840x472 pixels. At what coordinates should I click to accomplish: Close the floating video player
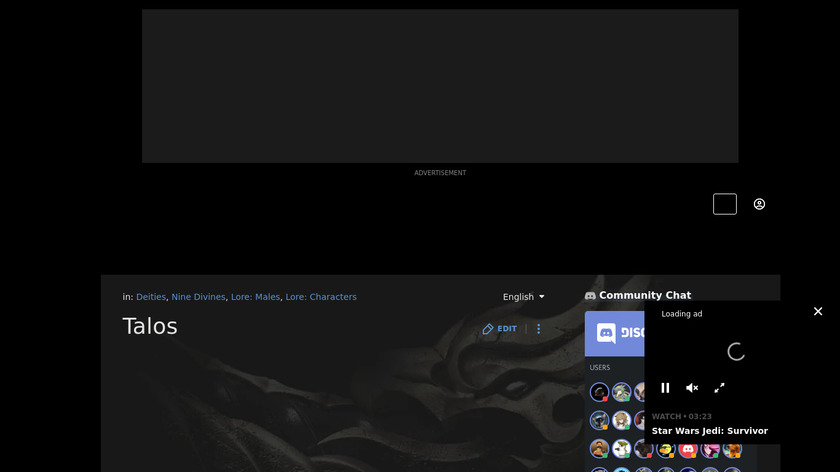click(x=818, y=311)
